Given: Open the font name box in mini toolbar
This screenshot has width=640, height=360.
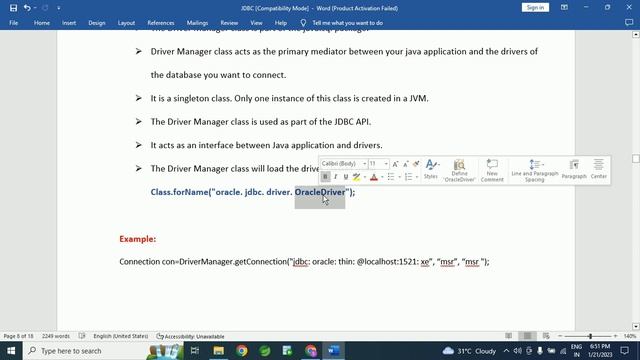Looking at the screenshot, I should tap(344, 164).
